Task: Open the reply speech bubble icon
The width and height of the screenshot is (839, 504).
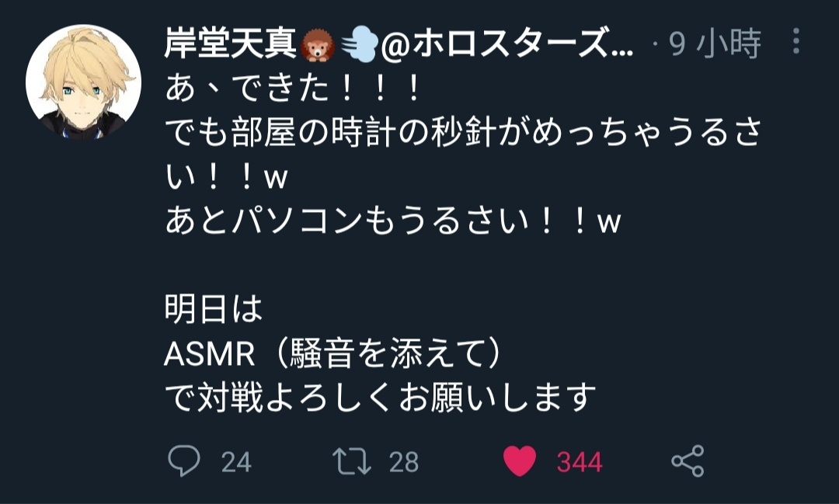Action: pos(184,461)
